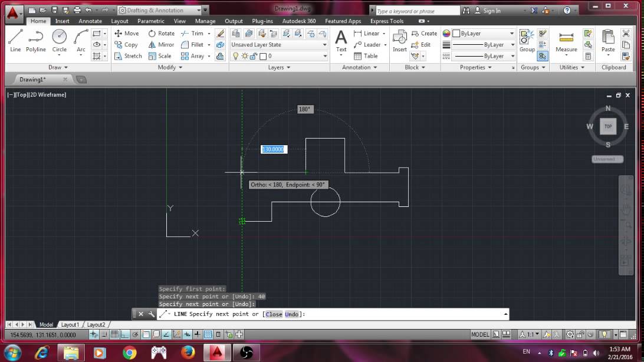The height and width of the screenshot is (362, 644).
Task: Toggle Infer Constraints in status bar
Action: 94,334
